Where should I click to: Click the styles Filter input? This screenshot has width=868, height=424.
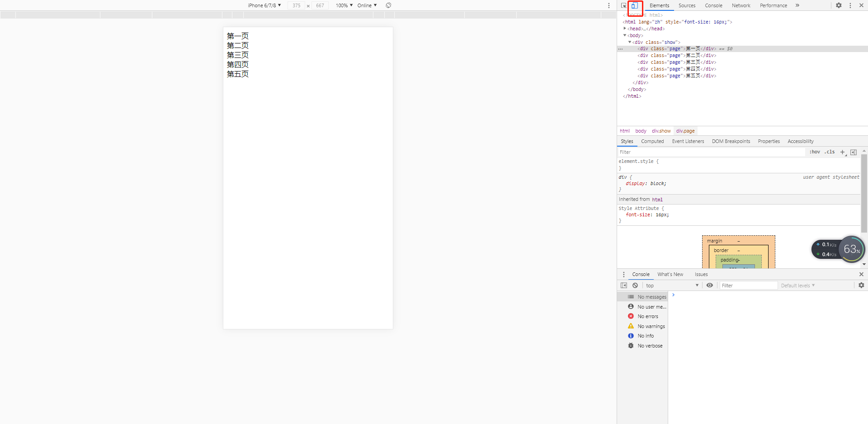[712, 152]
